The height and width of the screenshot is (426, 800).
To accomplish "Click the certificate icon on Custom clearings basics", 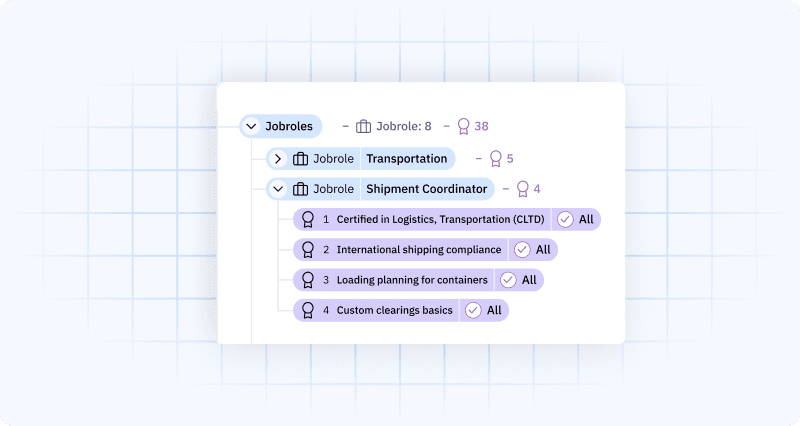I will (x=308, y=310).
